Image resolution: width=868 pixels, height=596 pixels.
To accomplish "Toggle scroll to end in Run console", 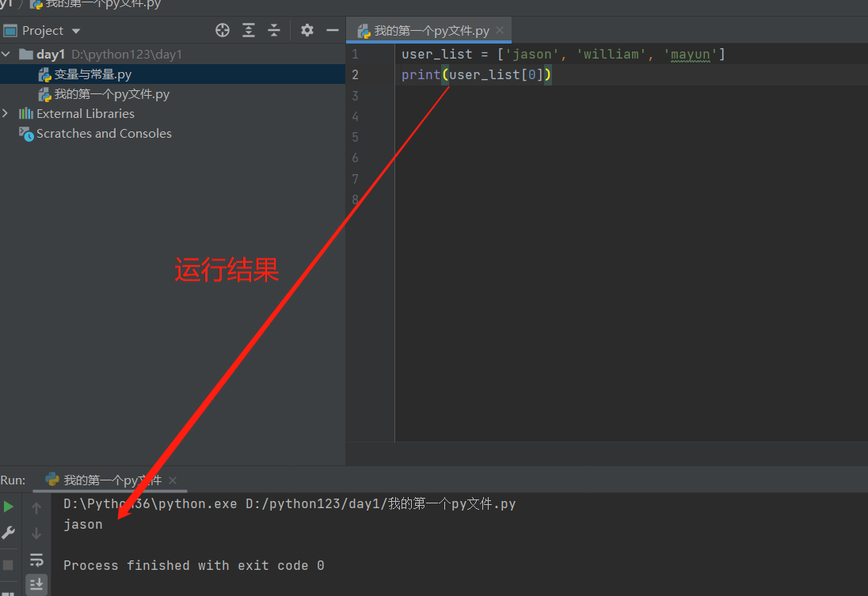I will pos(36,584).
